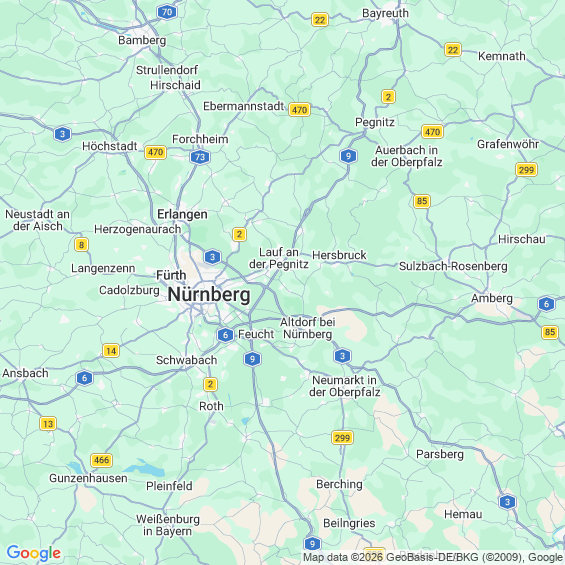Click the B14 road shield west of Schwabach
Screen dimensions: 565x565
pyautogui.click(x=111, y=351)
